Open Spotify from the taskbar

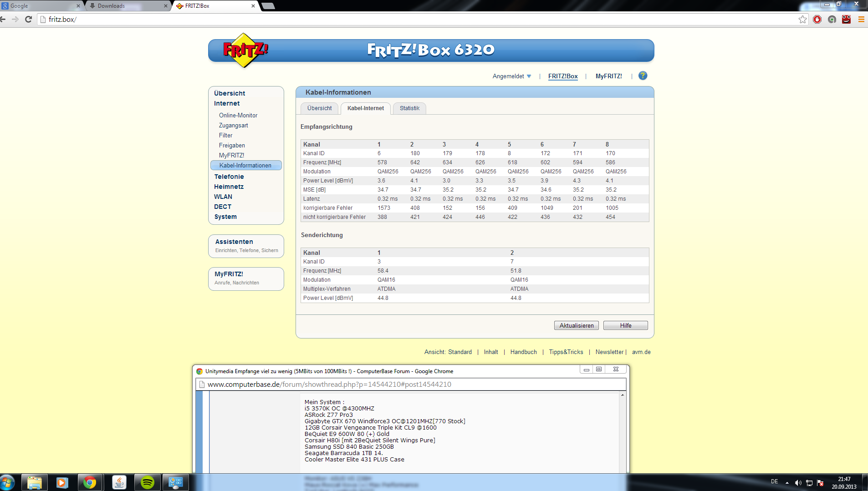148,482
